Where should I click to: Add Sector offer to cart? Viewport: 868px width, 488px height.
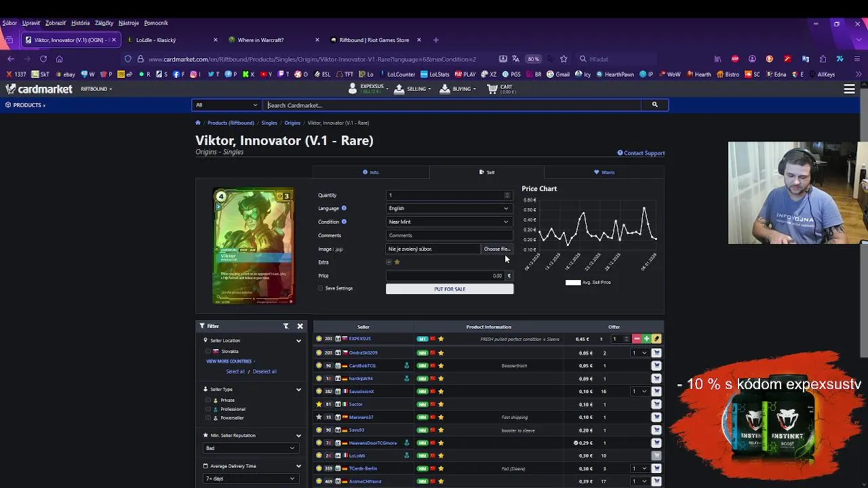click(x=656, y=404)
